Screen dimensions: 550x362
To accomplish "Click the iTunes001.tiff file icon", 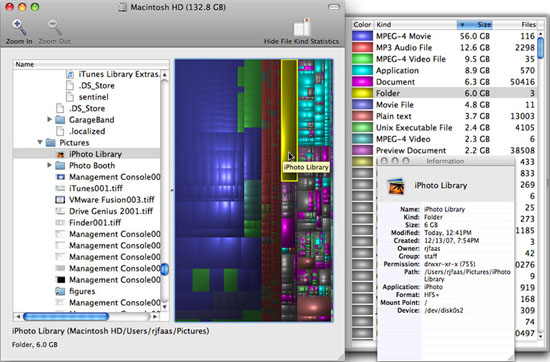I will (x=60, y=188).
